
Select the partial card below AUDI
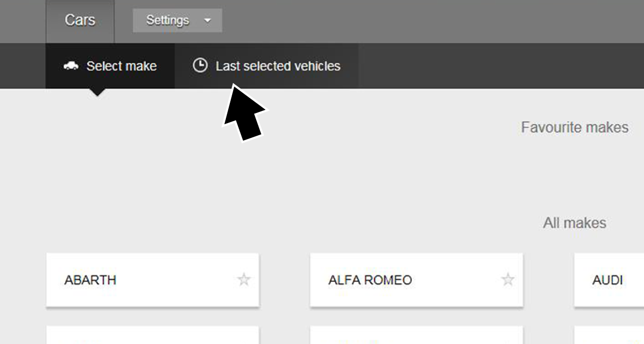[x=609, y=336]
